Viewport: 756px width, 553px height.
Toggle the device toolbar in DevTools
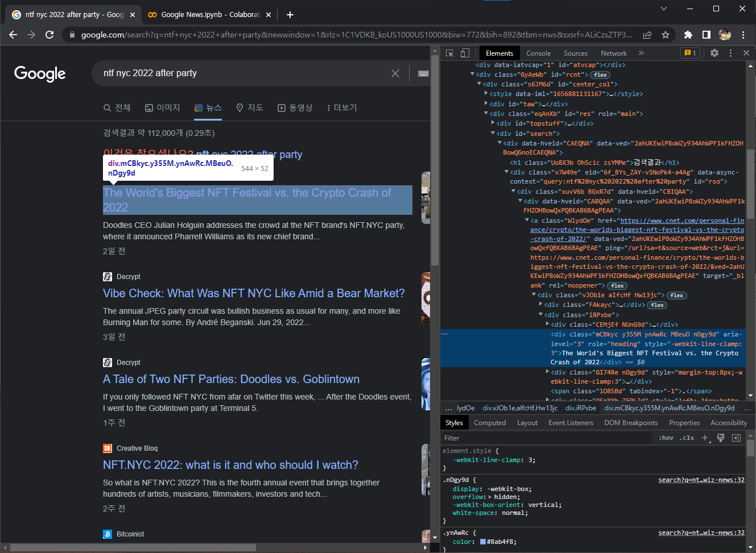click(x=465, y=53)
